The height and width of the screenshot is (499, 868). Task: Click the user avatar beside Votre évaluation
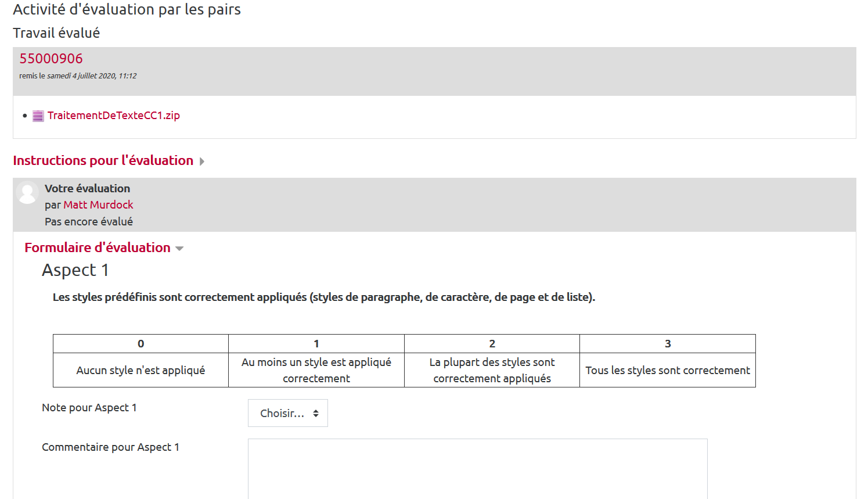(x=27, y=192)
